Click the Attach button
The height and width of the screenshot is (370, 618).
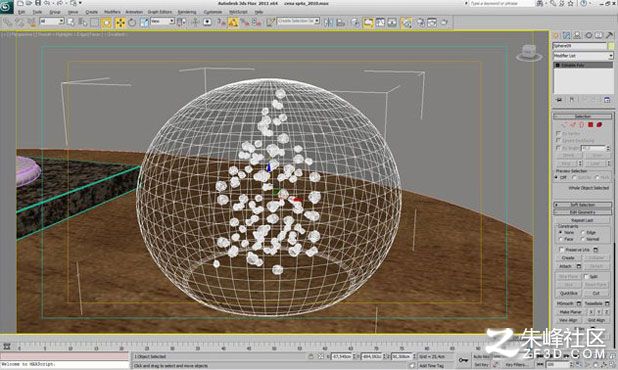[566, 266]
